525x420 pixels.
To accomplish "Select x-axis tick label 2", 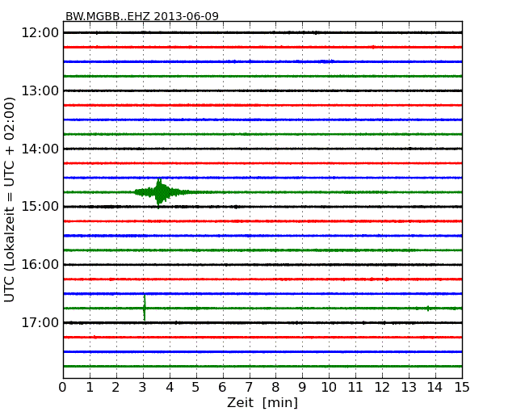I will tap(115, 388).
